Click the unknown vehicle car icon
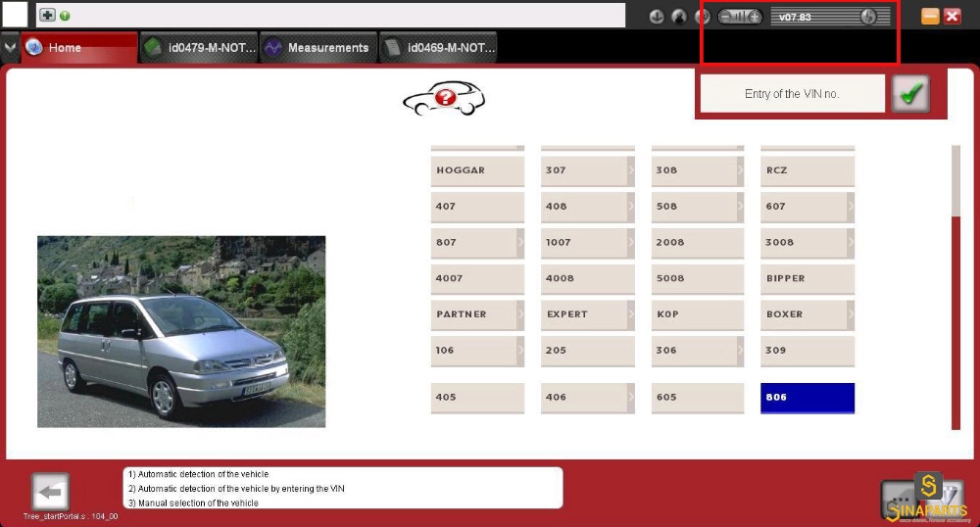The width and height of the screenshot is (980, 527). 444,98
